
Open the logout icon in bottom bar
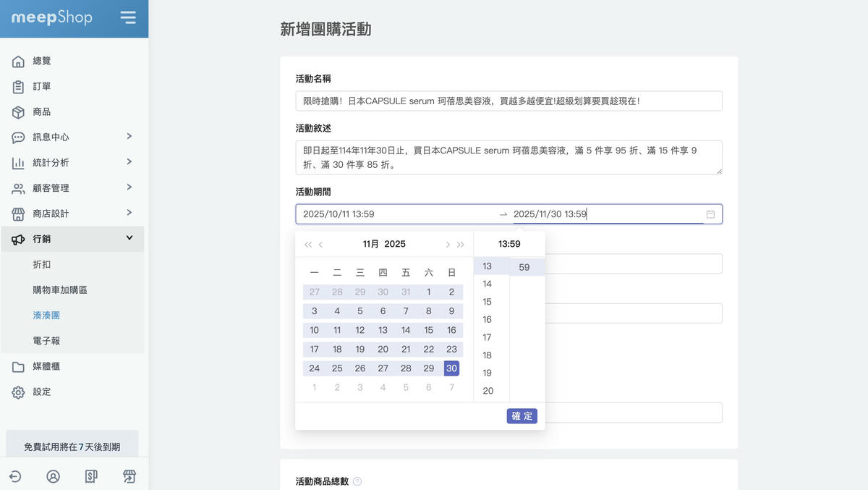click(15, 476)
